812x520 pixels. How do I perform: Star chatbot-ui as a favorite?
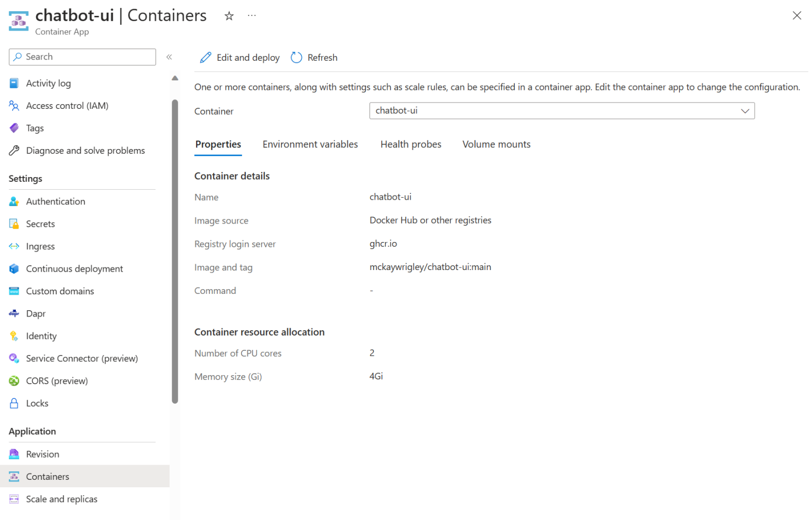click(229, 16)
